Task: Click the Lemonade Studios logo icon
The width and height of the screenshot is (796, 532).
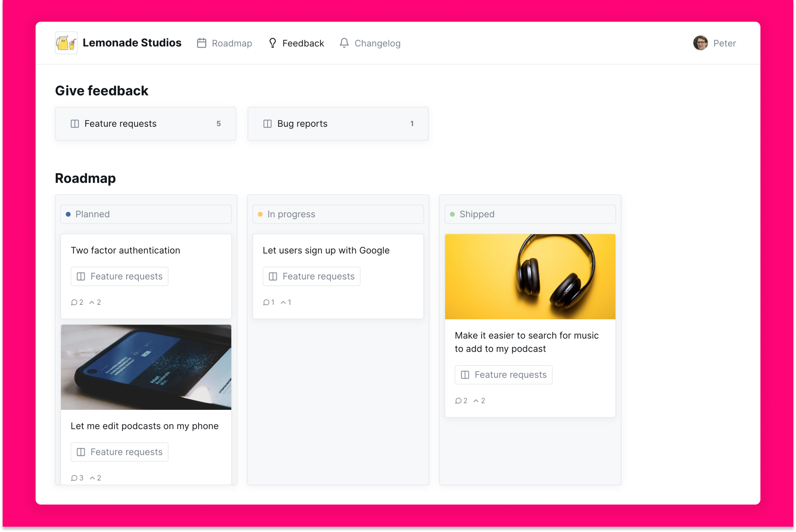Action: coord(66,43)
